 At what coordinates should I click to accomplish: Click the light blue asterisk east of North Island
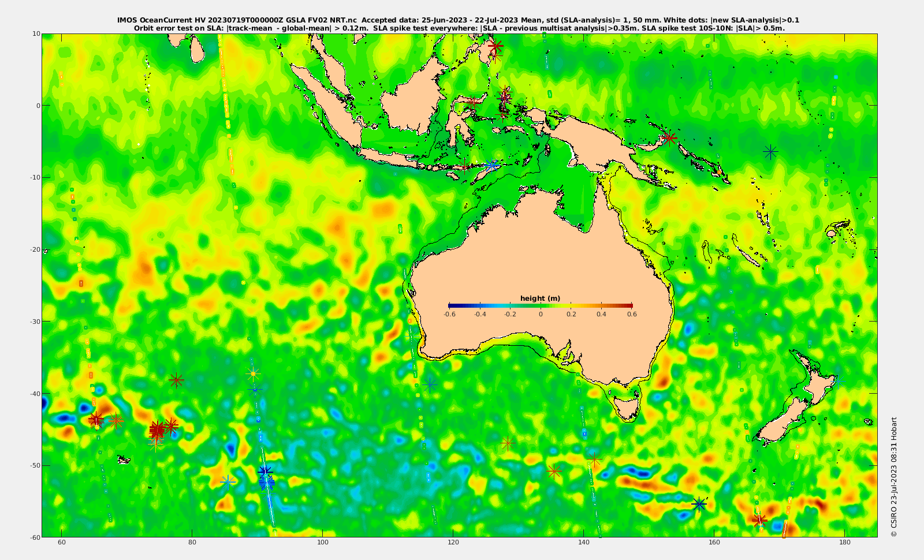838,380
